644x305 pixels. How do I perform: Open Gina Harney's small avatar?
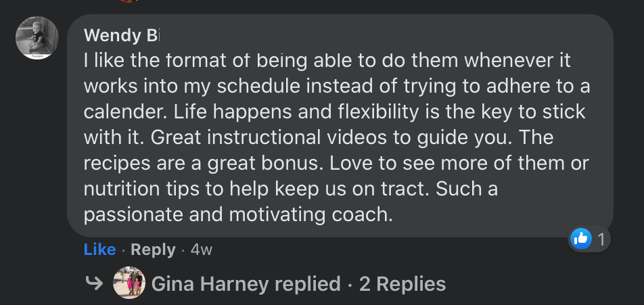[x=129, y=283]
